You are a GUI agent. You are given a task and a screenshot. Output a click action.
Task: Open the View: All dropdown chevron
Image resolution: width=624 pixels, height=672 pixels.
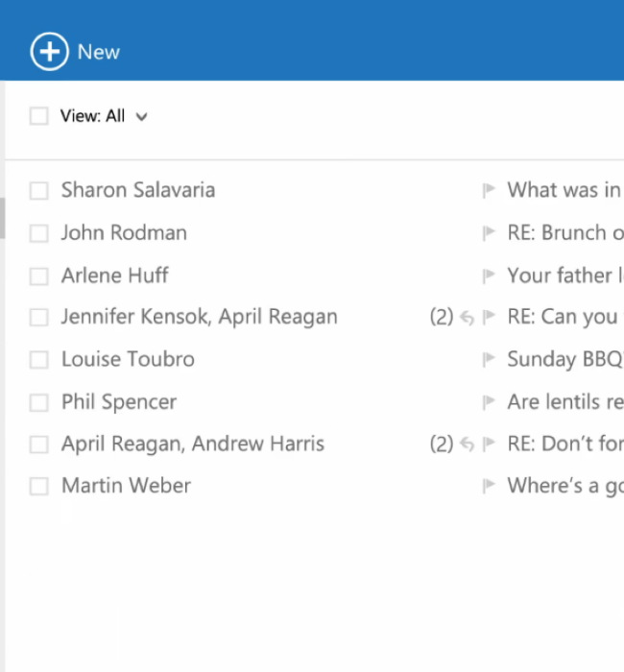click(141, 117)
